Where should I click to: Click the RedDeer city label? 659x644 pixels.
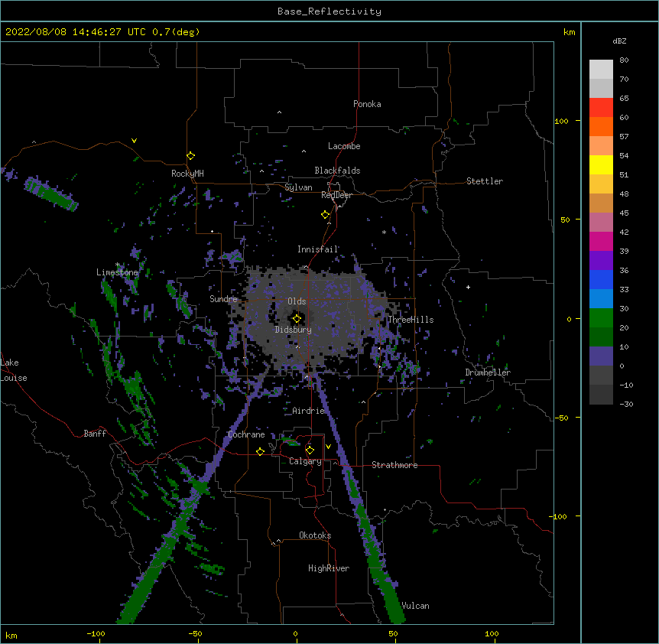[336, 195]
